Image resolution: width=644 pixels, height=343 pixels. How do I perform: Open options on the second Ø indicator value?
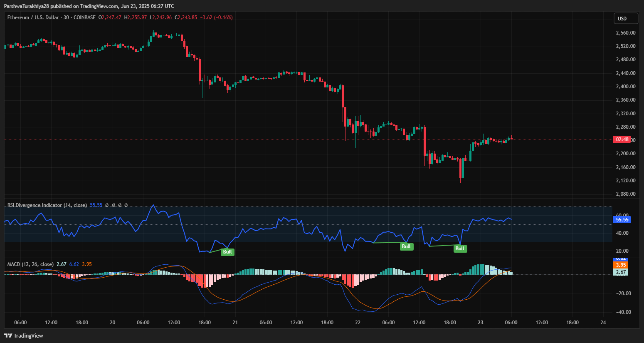tap(113, 205)
